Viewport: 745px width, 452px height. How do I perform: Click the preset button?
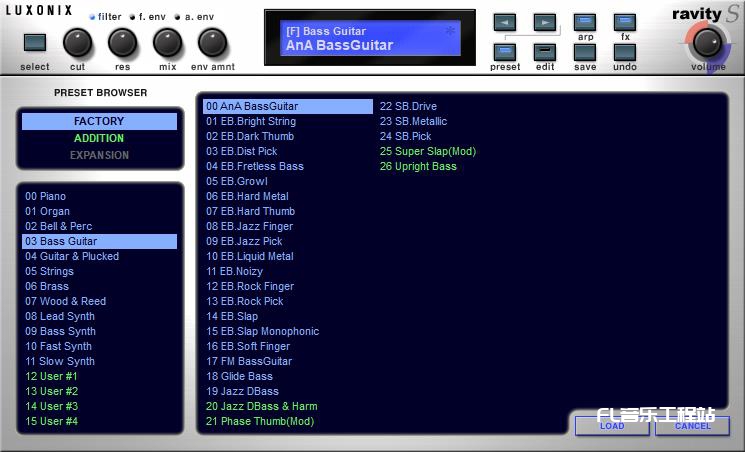pos(505,52)
